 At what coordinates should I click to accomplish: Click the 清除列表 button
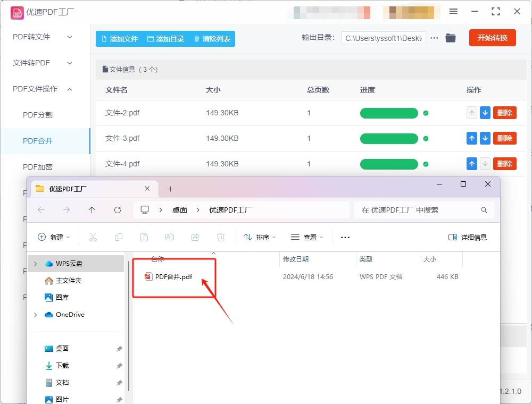212,39
